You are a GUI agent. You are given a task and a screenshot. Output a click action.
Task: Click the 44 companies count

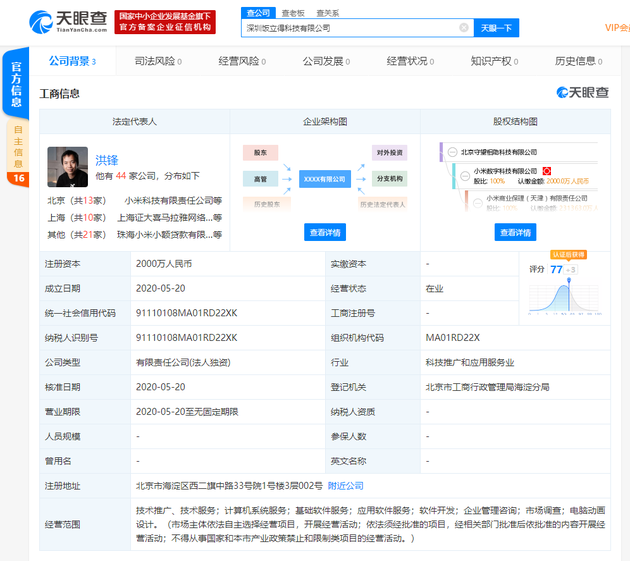pos(121,176)
